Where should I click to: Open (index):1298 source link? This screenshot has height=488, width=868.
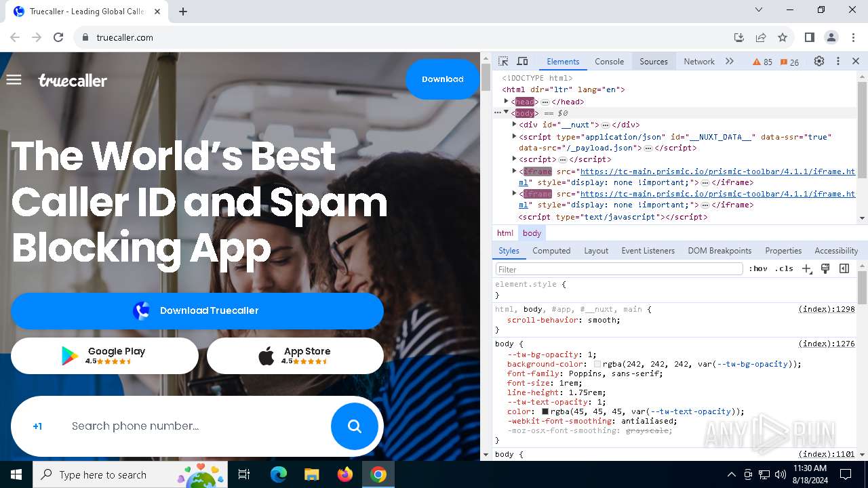coord(827,309)
